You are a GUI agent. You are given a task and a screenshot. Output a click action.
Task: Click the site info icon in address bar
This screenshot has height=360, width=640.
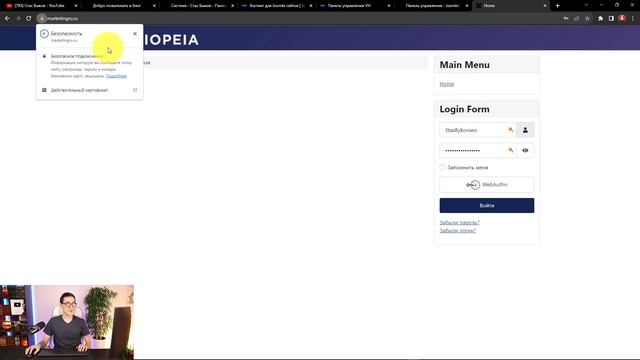click(42, 18)
